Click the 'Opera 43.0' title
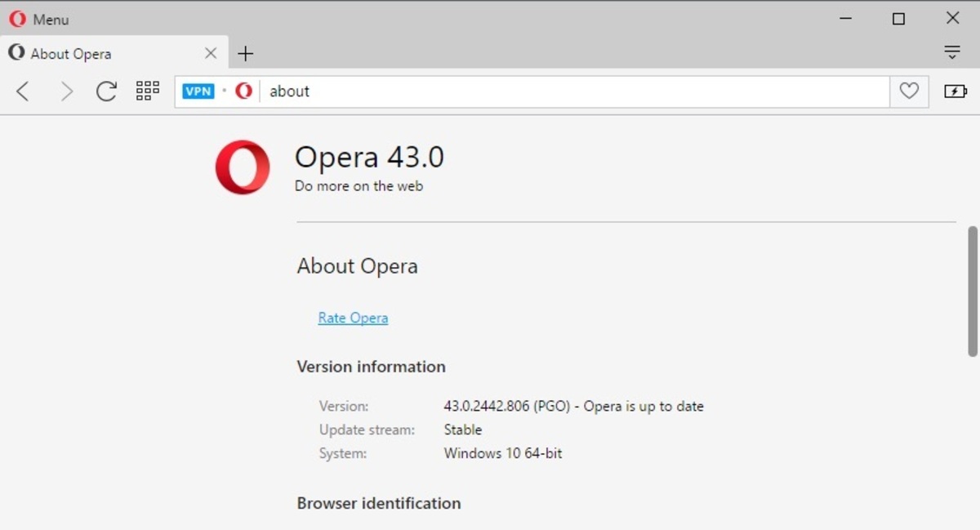This screenshot has height=530, width=980. (x=369, y=157)
